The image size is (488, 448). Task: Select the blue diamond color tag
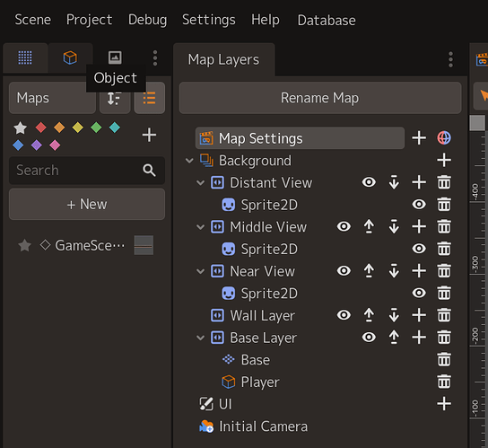[x=18, y=145]
